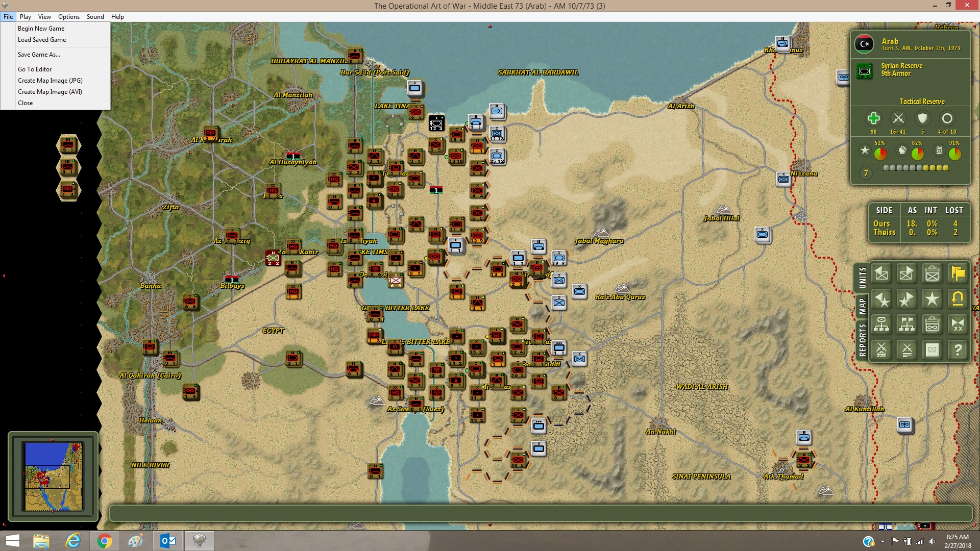The width and height of the screenshot is (980, 551).
Task: Click the white unit counter card icon
Action: [x=932, y=350]
